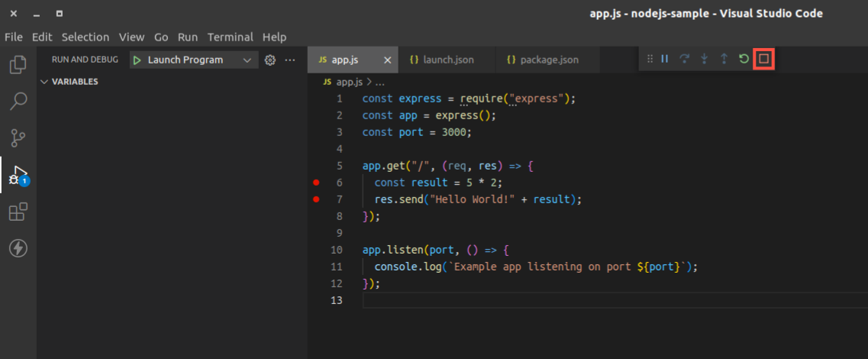Toggle the breakpoint on line 7
Viewport: 868px width, 359px height.
[316, 199]
